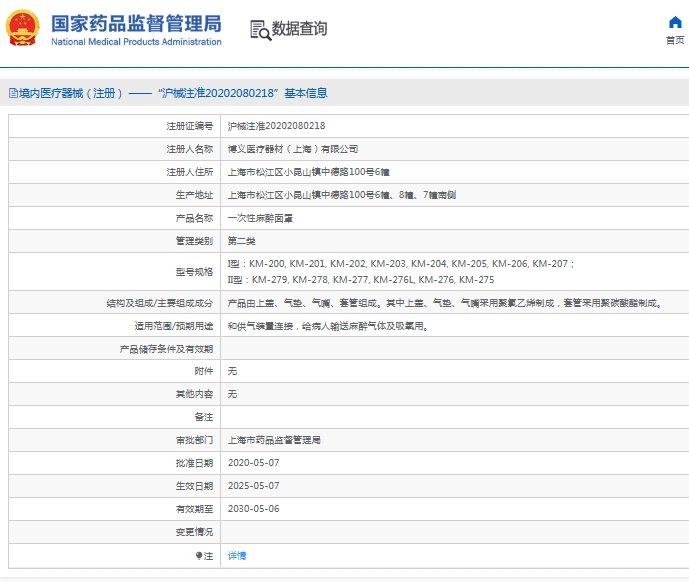Open the home page house icon
Viewport: 689px width, 582px height.
pos(675,22)
